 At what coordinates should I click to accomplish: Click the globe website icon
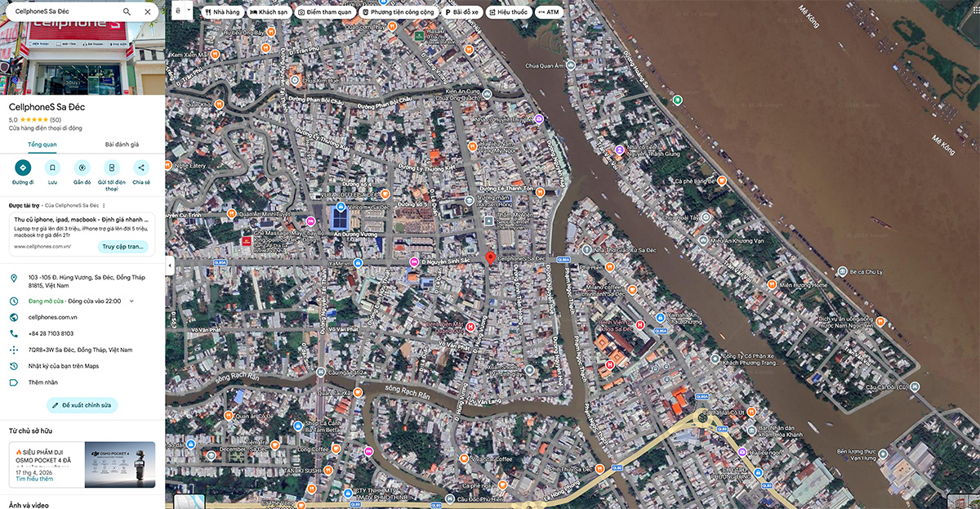13,317
